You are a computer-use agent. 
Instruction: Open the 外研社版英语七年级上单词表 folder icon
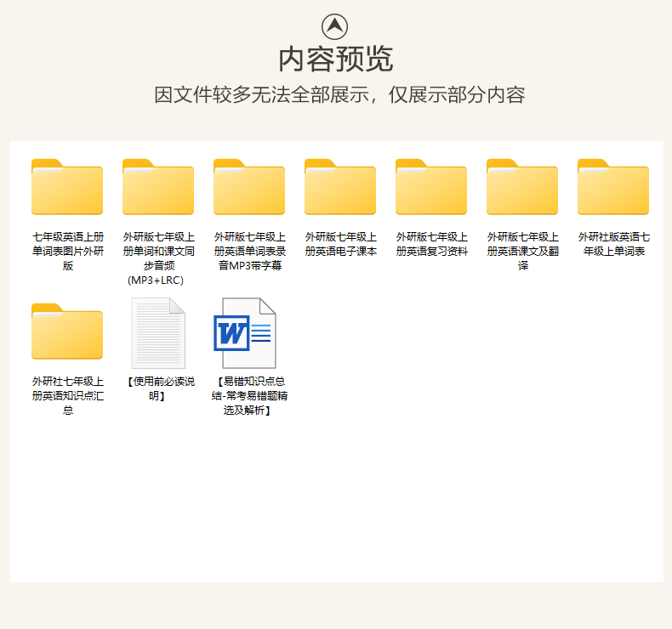click(613, 187)
